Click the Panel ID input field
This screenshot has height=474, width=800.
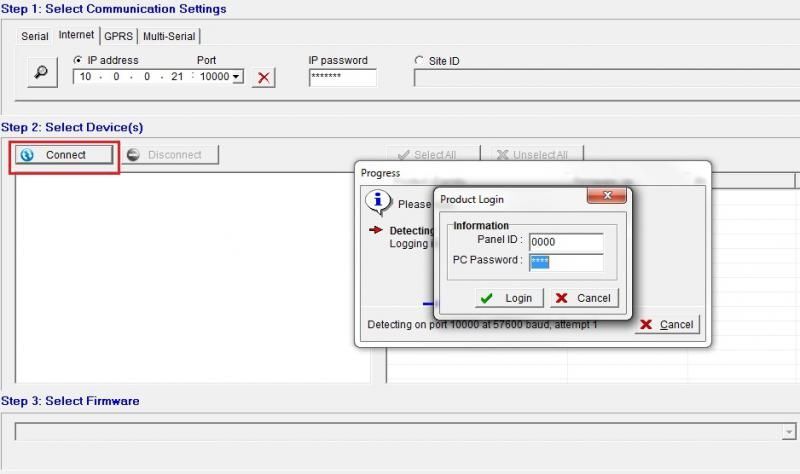tap(565, 242)
